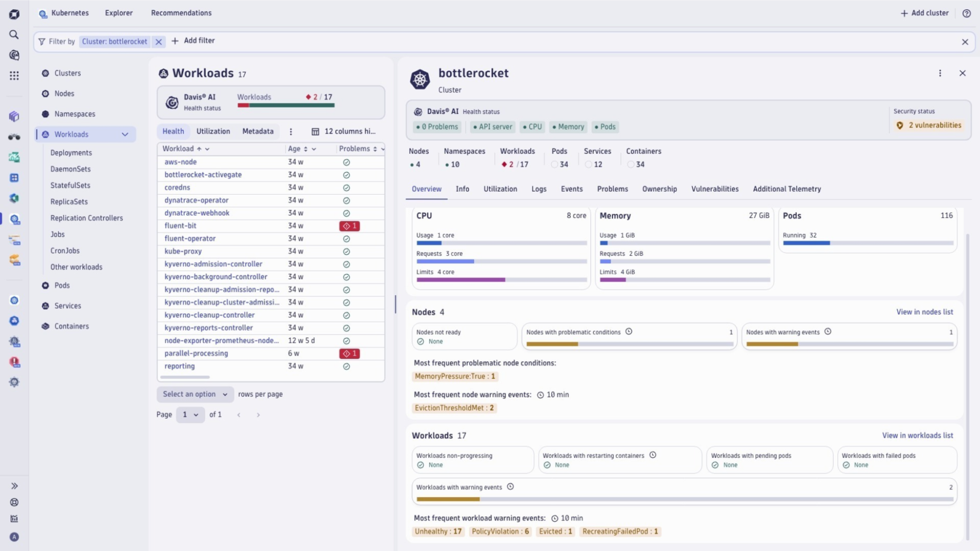
Task: Select the Metadata view in workloads table
Action: [x=258, y=132]
